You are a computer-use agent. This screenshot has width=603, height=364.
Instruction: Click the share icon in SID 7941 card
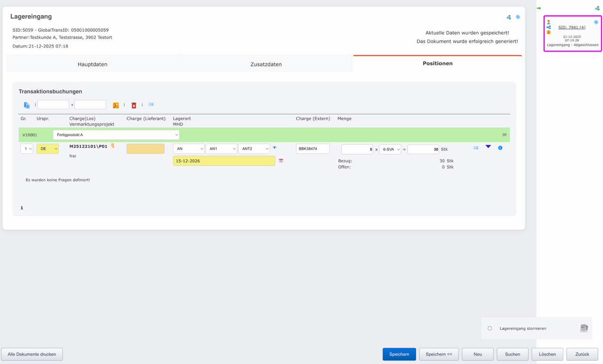pyautogui.click(x=549, y=27)
